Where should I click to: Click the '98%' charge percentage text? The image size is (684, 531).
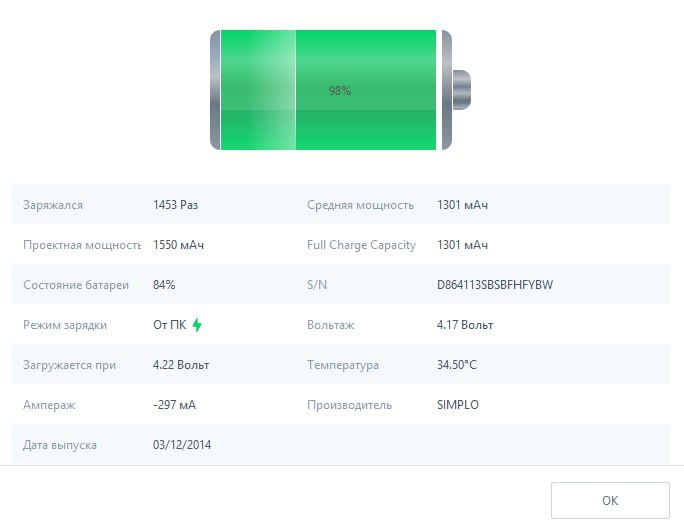tap(340, 90)
